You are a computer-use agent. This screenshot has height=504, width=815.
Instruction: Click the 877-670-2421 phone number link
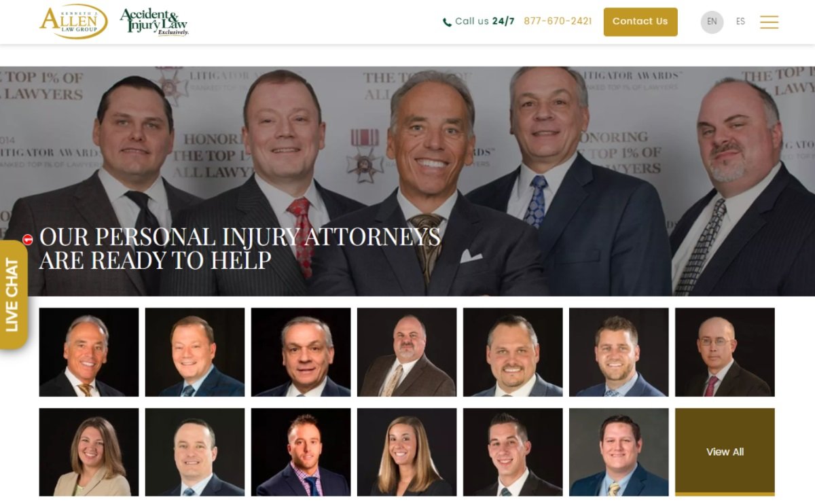[558, 22]
